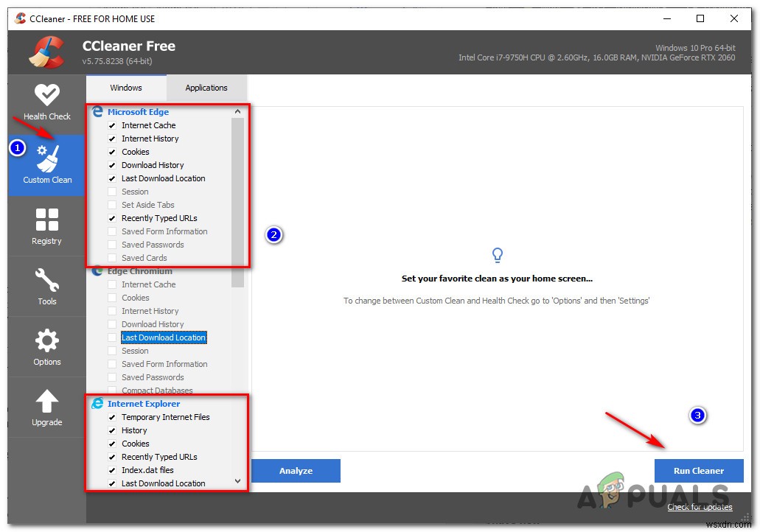Uncheck Temporary Internet Files for Internet Explorer
The image size is (760, 532).
tap(111, 417)
